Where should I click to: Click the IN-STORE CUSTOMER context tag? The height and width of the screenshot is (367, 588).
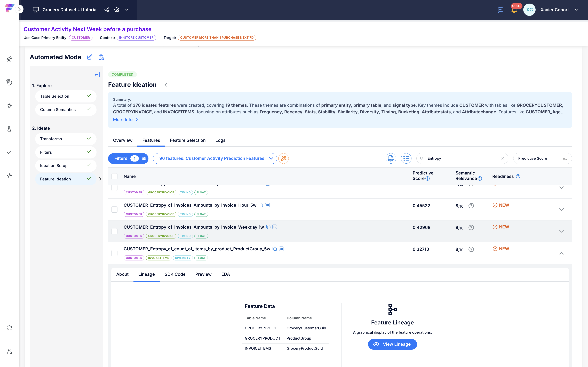(x=136, y=38)
